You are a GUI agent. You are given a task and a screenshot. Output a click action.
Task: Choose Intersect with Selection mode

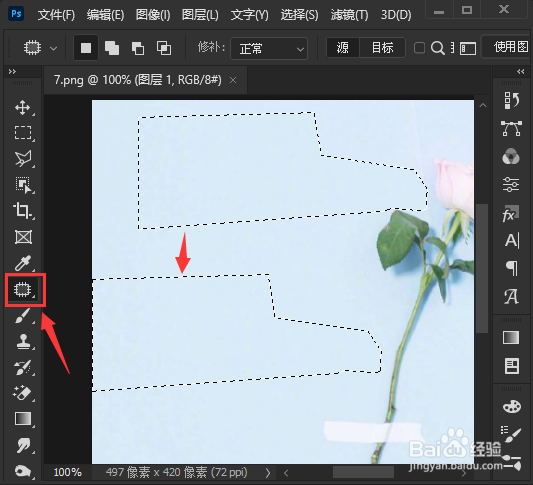(164, 48)
